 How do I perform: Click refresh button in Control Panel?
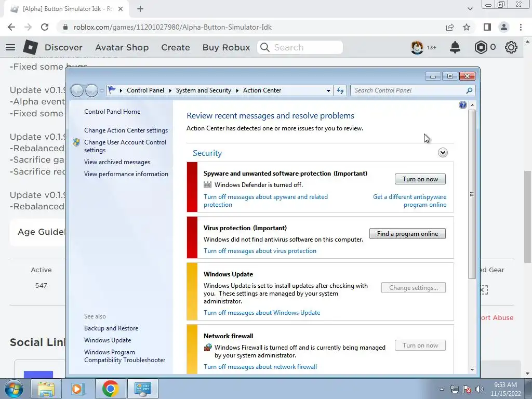pos(340,90)
